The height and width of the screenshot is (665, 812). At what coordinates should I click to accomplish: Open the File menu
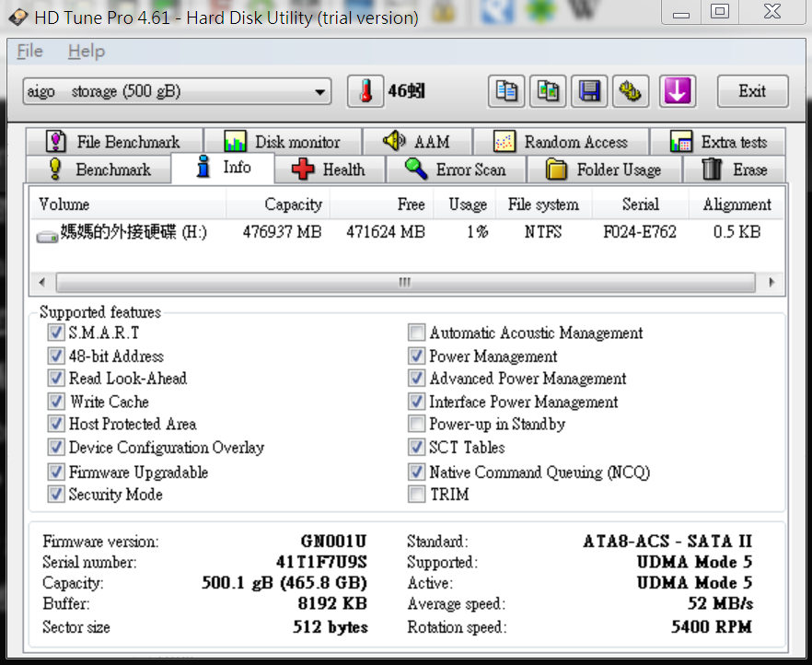(x=30, y=52)
